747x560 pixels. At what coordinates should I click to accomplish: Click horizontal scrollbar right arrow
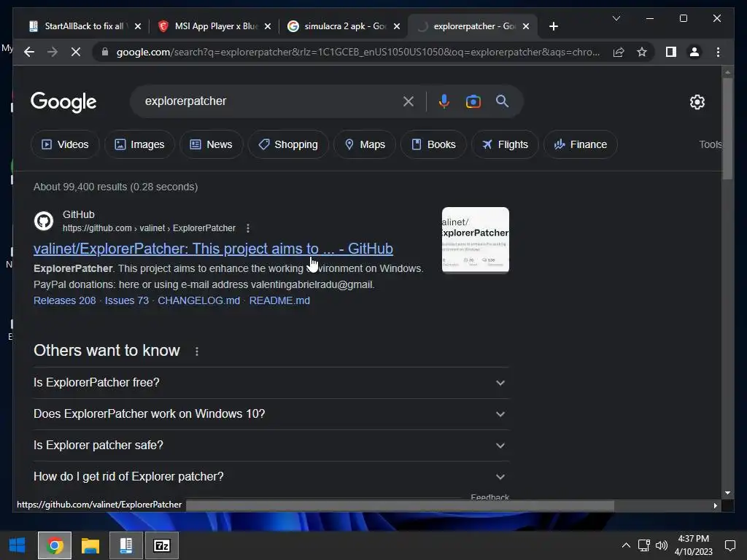[715, 505]
